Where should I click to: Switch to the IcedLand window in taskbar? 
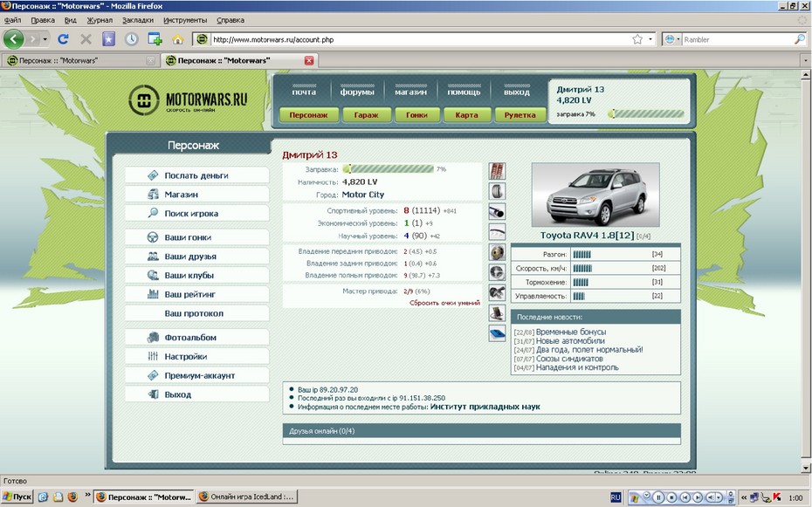tap(246, 497)
